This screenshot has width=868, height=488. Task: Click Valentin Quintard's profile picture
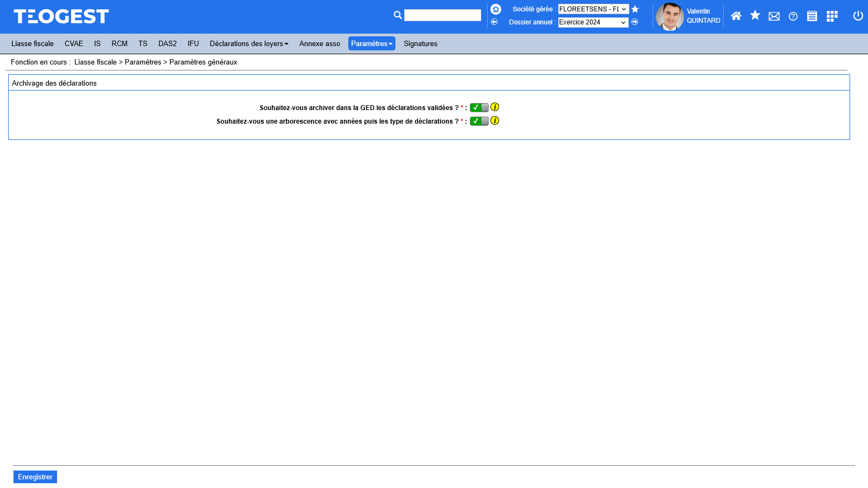click(x=669, y=17)
